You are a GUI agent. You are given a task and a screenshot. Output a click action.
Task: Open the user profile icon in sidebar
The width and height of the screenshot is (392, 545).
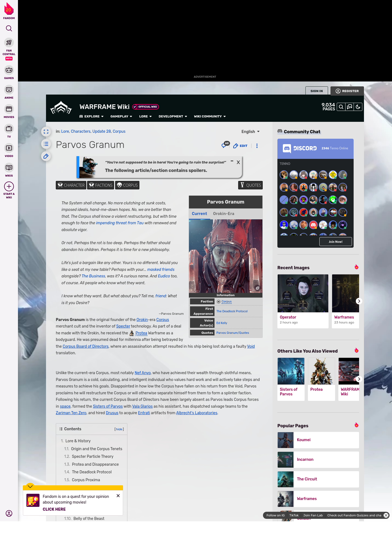[x=9, y=513]
